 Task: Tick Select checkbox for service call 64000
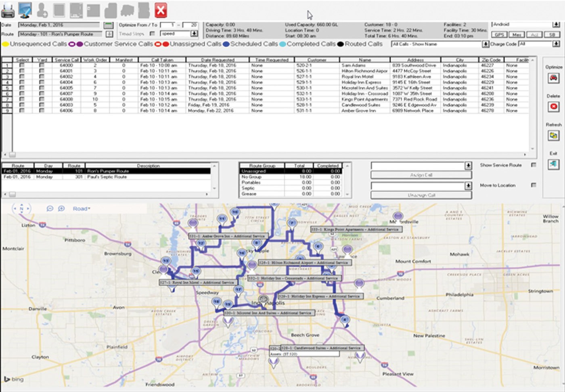click(x=22, y=65)
